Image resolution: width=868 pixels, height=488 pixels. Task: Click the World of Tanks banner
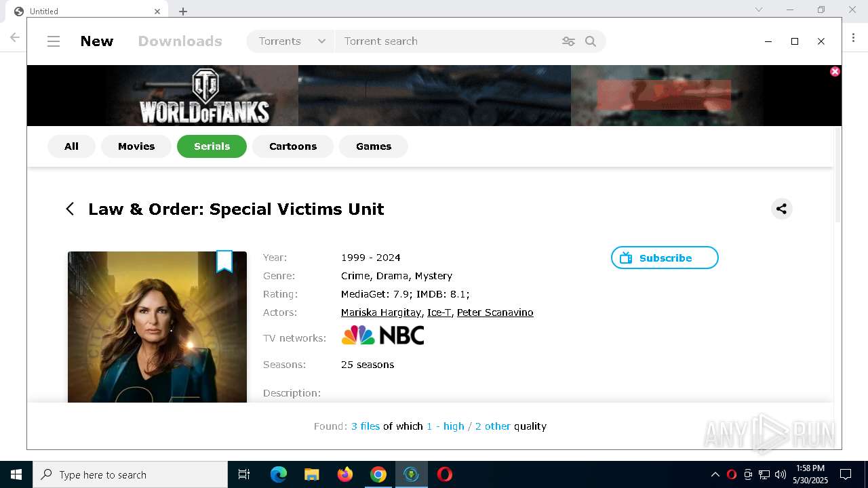434,96
